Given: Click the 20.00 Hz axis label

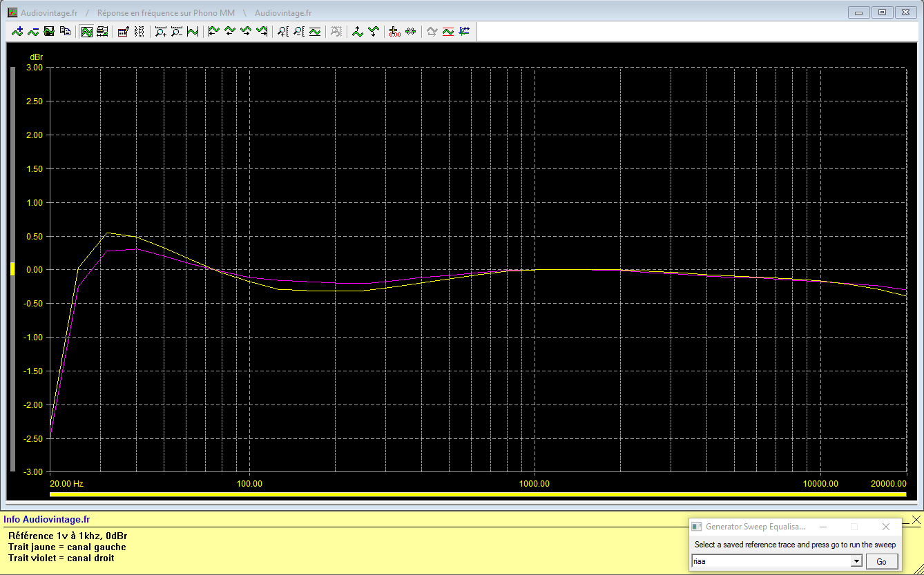Looking at the screenshot, I should [67, 484].
